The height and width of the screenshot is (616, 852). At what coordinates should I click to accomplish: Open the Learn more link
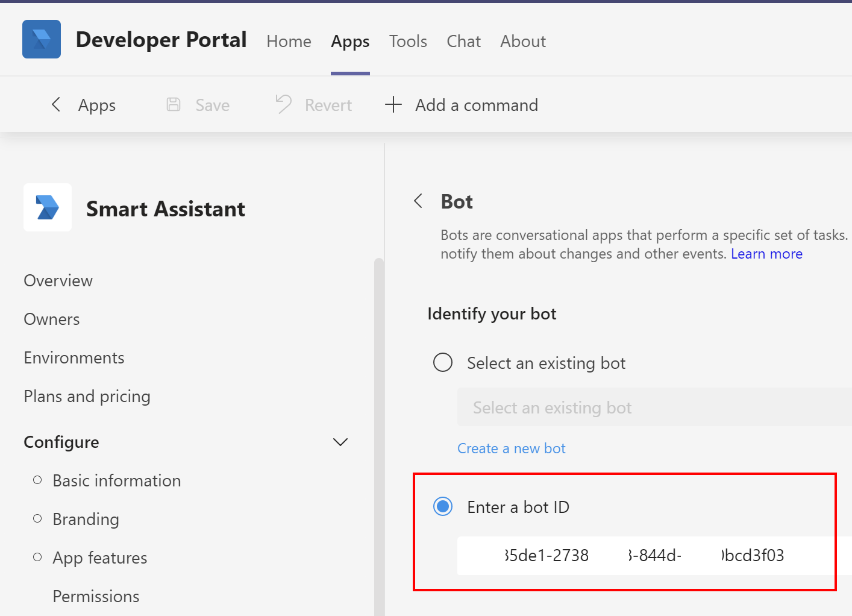[766, 254]
